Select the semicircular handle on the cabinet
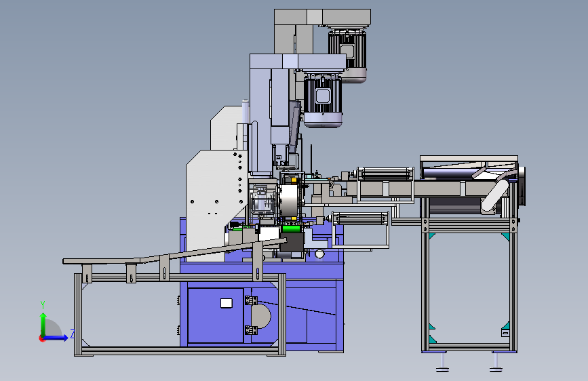The image size is (588, 381). coord(261,317)
